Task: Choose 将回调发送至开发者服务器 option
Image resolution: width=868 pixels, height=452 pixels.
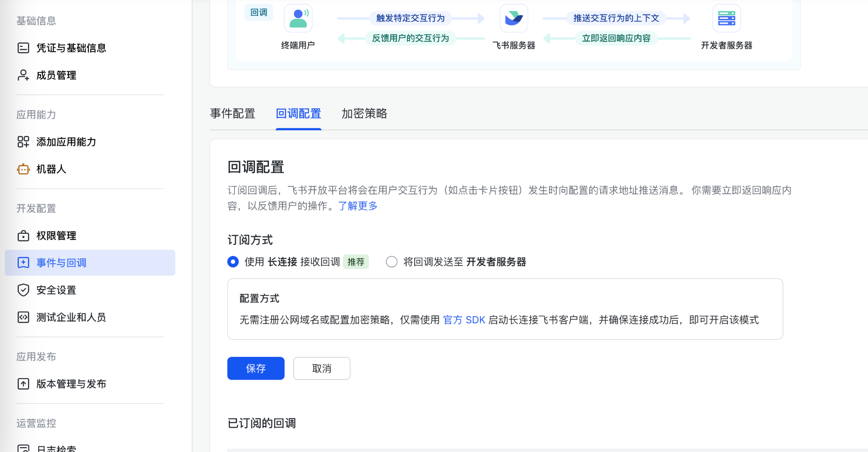Action: click(x=392, y=261)
